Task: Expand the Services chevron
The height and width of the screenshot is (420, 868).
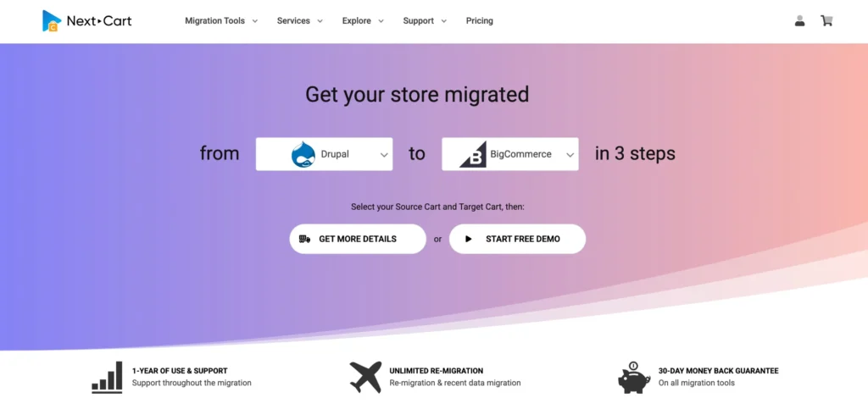Action: [320, 21]
